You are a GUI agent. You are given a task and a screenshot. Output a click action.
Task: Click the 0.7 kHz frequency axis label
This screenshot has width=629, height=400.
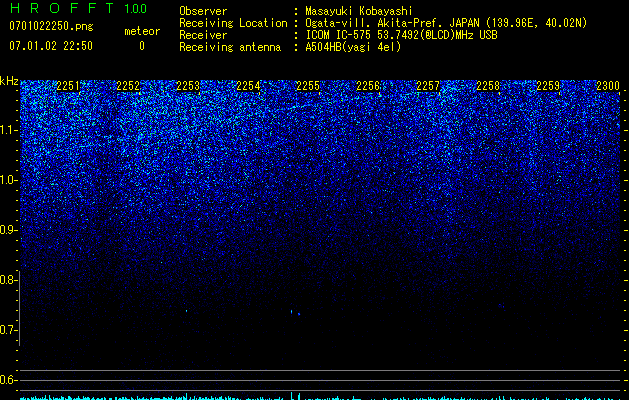coord(8,330)
